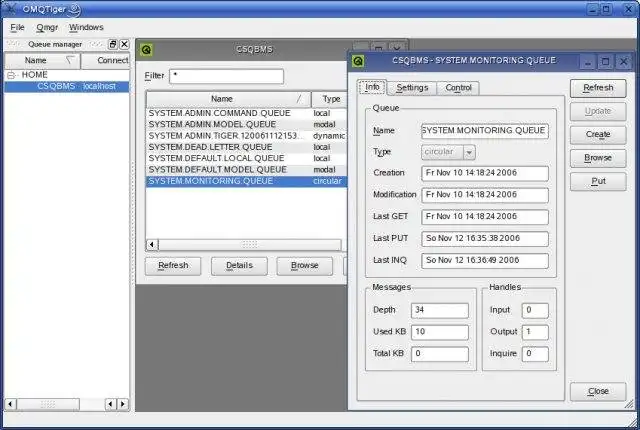Switch to the Control tab
Viewport: 640px width, 430px height.
pos(458,88)
